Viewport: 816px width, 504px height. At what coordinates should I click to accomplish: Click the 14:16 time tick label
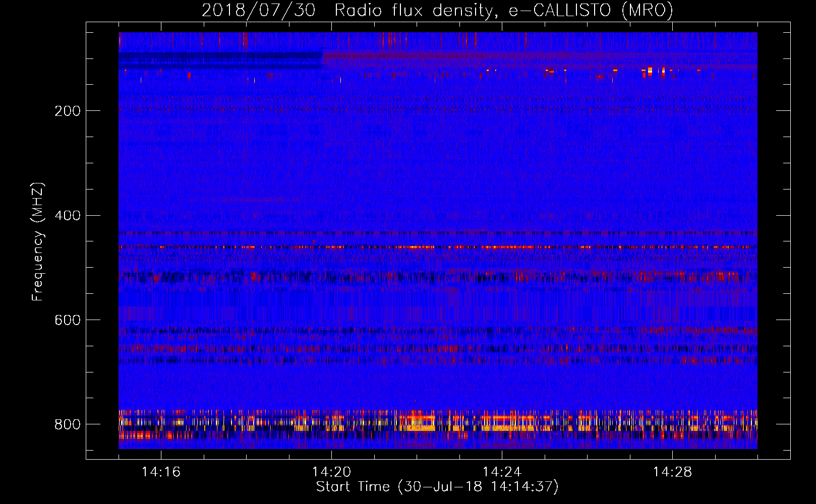point(161,472)
